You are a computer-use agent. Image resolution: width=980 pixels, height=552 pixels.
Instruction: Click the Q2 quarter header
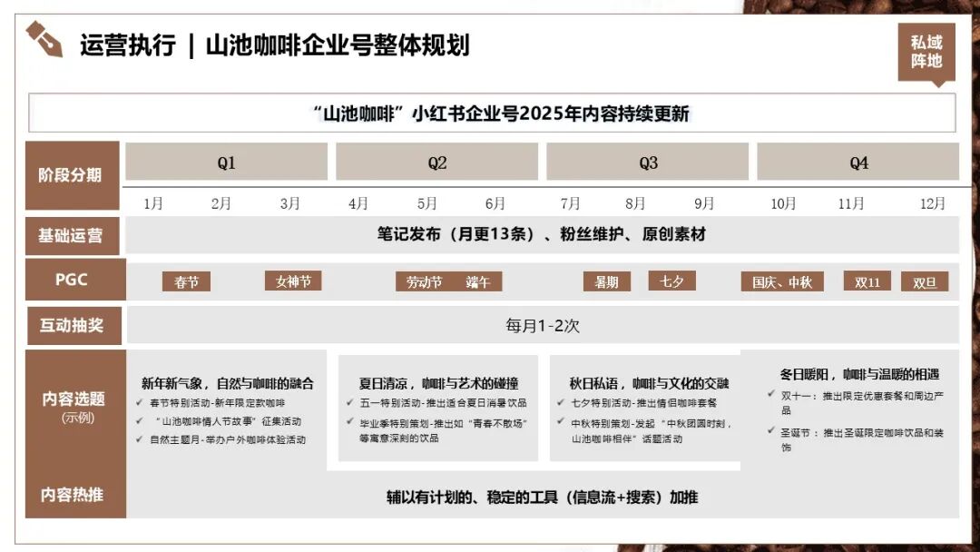point(436,162)
